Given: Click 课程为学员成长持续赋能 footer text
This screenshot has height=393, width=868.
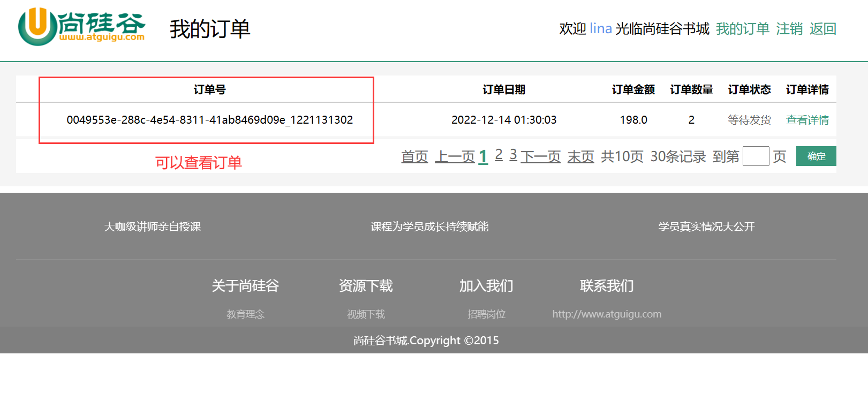Looking at the screenshot, I should pyautogui.click(x=429, y=226).
